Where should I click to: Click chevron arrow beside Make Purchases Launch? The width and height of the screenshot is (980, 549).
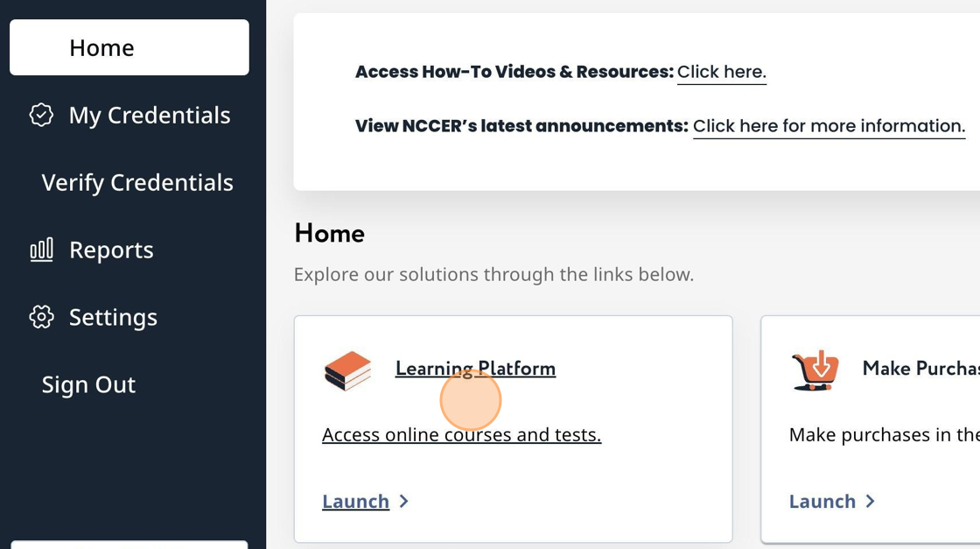click(871, 501)
